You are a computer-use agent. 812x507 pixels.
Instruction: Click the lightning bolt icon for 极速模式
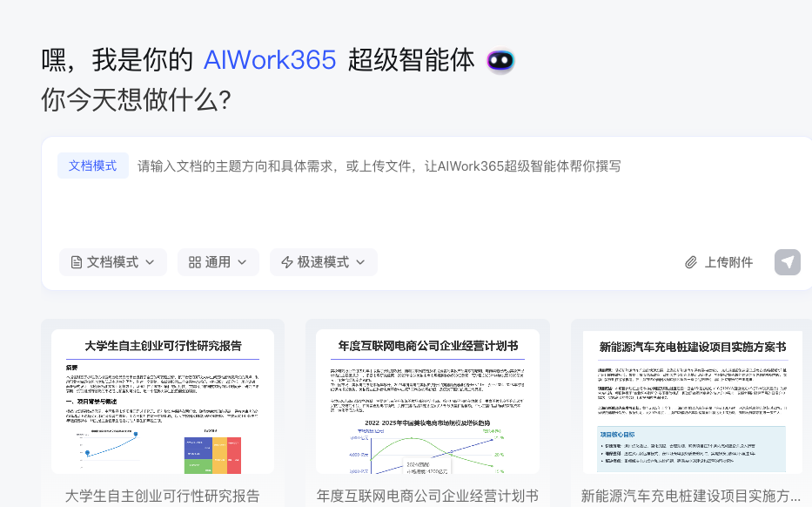[287, 262]
